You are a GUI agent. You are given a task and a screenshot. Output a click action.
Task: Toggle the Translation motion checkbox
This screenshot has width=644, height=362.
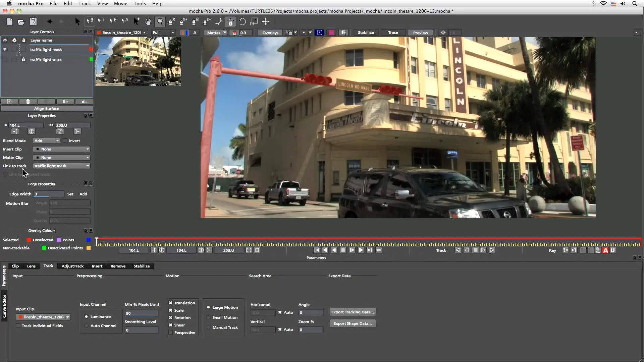pos(170,303)
